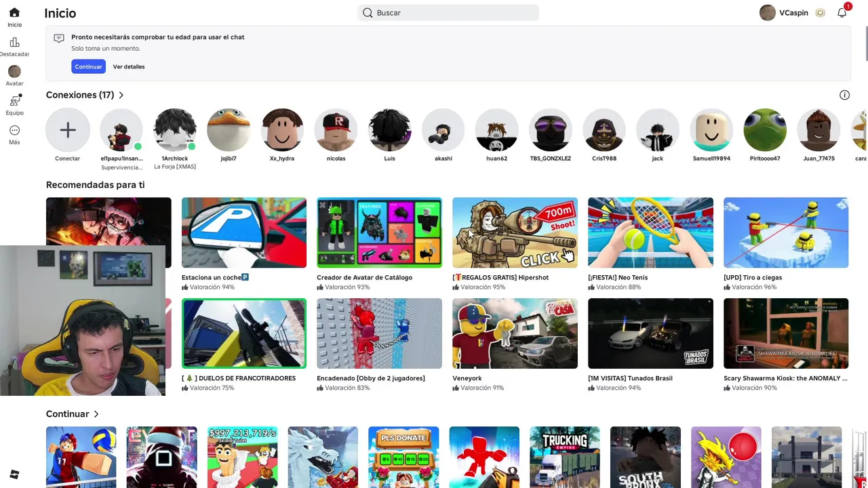This screenshot has height=488, width=868.
Task: Open friend el1papu1insan's avatar
Action: [x=121, y=130]
